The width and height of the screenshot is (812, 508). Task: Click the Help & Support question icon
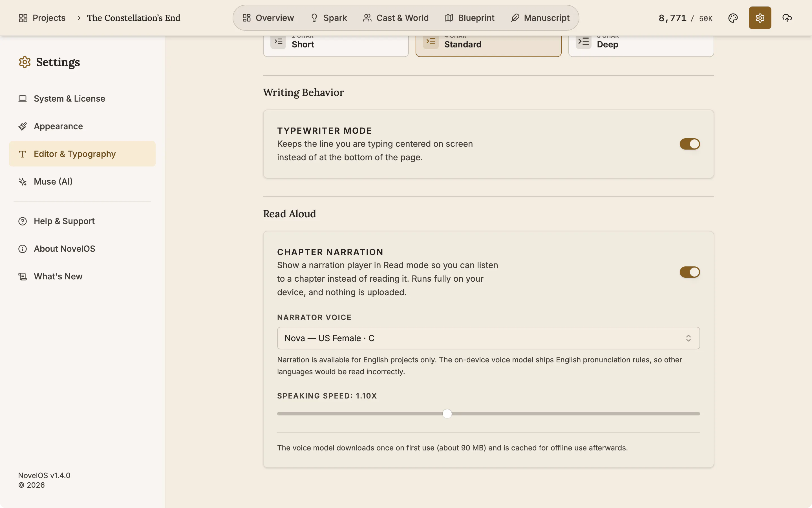(23, 221)
